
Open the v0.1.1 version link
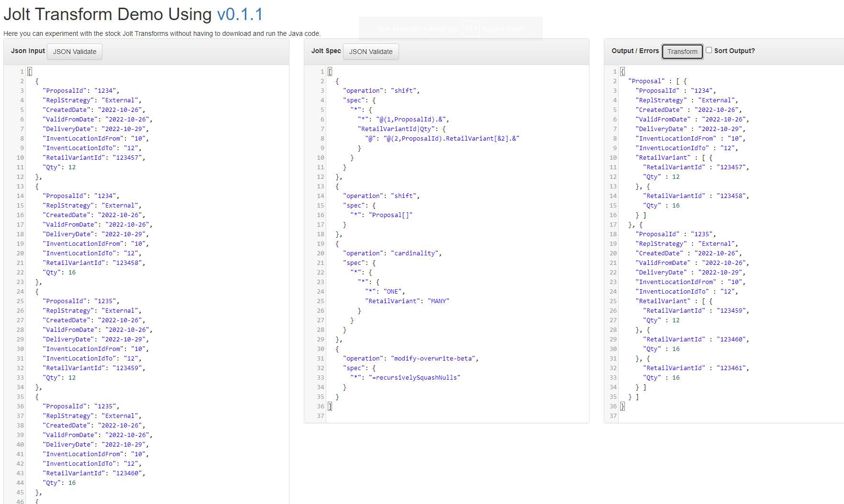240,14
